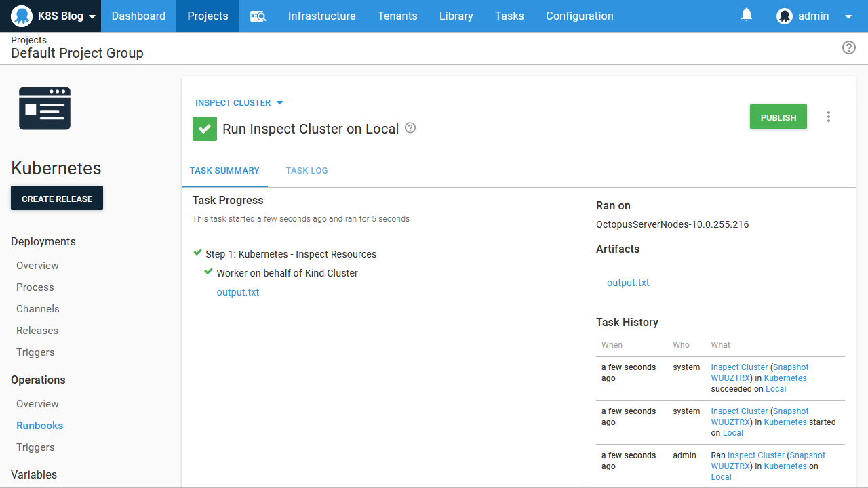Select Runbooks in the Operations sidebar
This screenshot has height=488, width=868.
(39, 426)
